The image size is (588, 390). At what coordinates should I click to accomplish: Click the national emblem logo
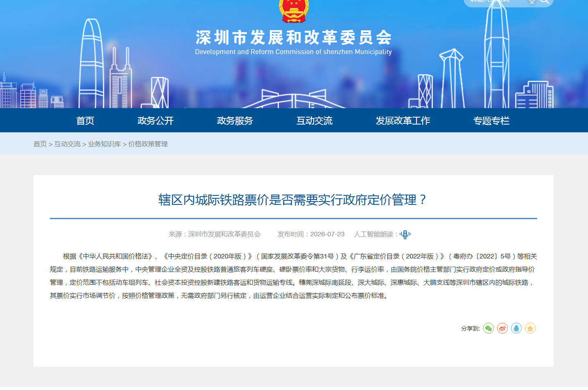294,10
